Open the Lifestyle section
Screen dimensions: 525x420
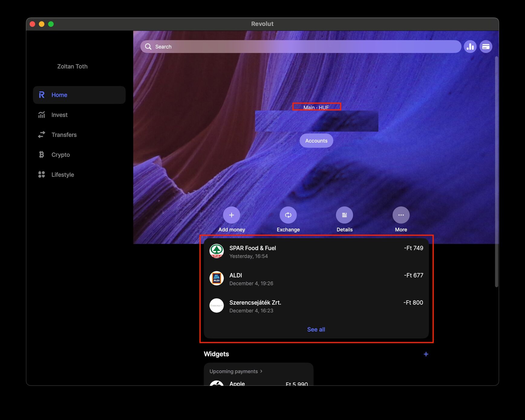(79, 175)
